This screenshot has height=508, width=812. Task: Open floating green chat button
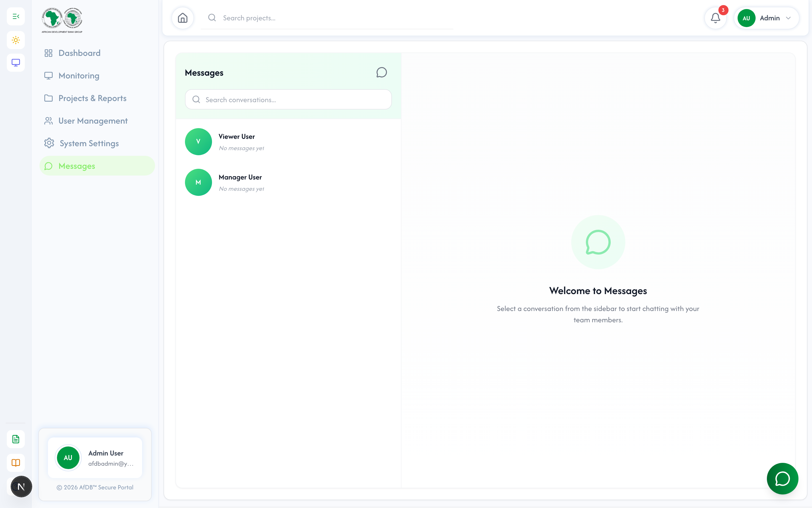point(782,478)
